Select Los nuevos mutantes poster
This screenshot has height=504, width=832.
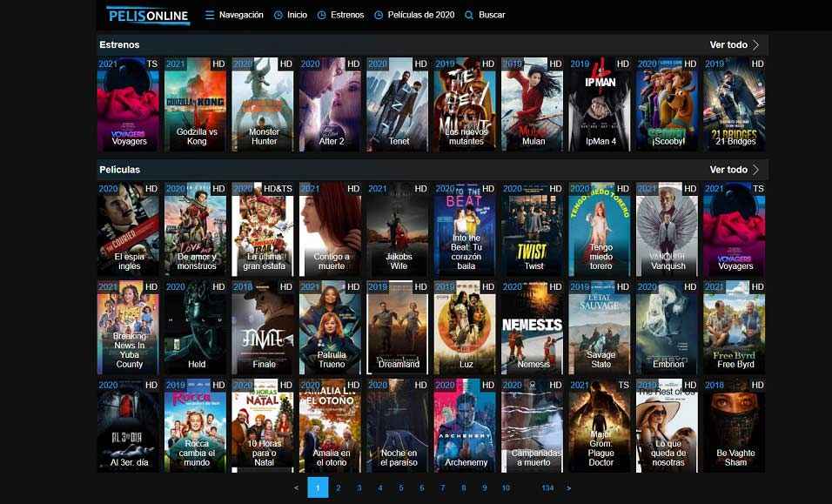tap(466, 104)
